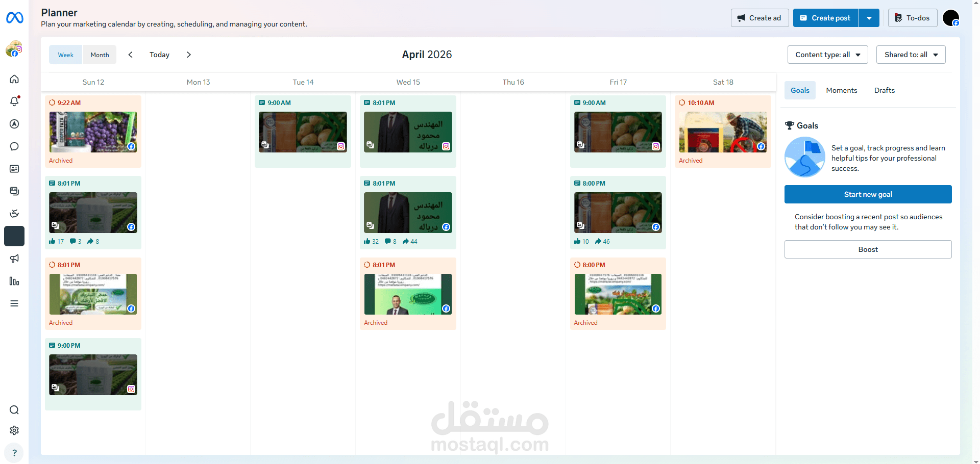This screenshot has height=464, width=980.
Task: Open the Search magnifier icon in the sidebar
Action: pos(14,410)
